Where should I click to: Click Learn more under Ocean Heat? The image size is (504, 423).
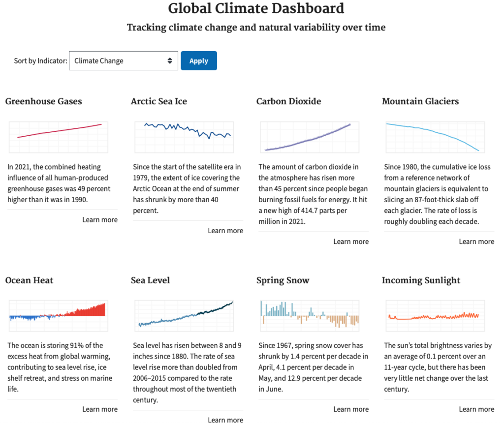point(100,409)
